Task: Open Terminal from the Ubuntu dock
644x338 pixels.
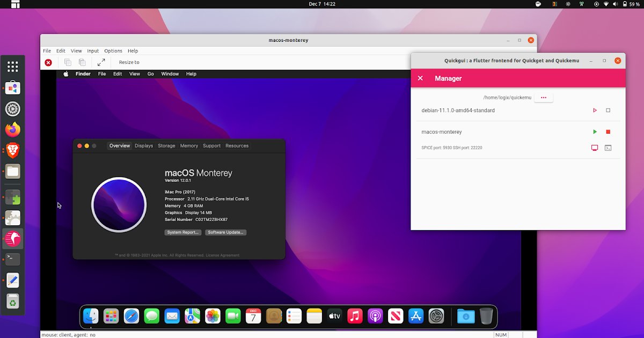Action: coord(13,259)
